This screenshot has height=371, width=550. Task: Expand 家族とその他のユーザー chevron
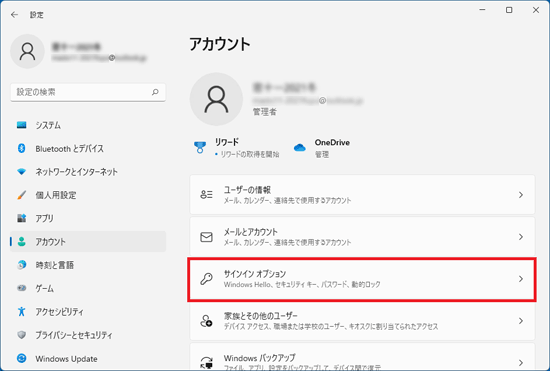tap(521, 321)
